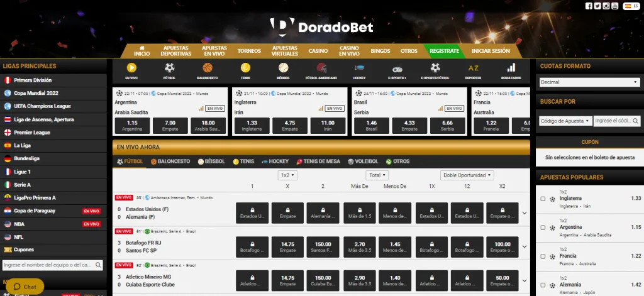Open the Torneos menu item
This screenshot has height=296, width=644.
(x=249, y=51)
